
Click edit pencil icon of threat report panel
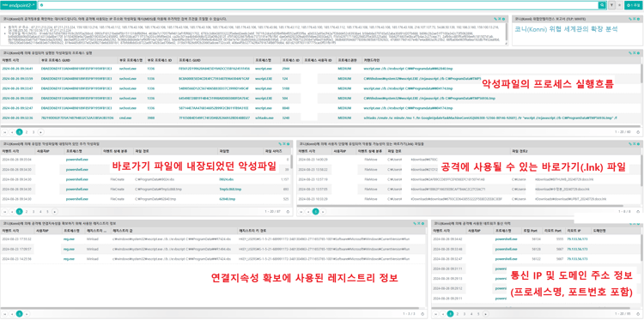click(631, 19)
